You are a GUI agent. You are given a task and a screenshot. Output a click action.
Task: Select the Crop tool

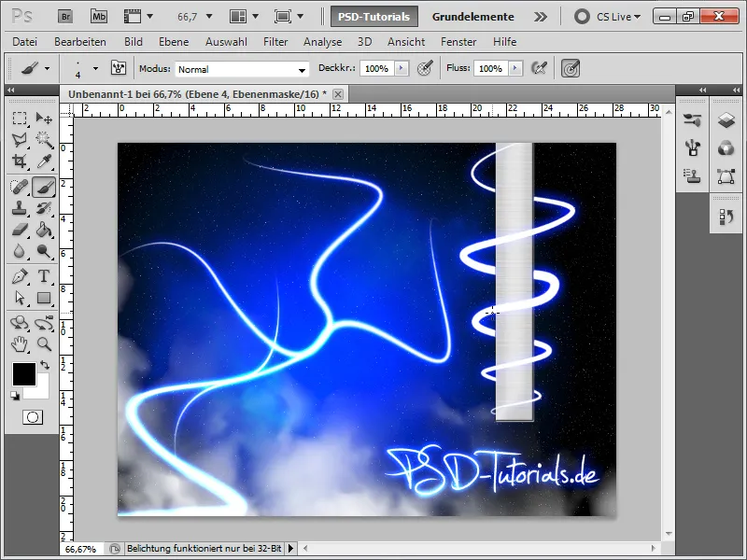[20, 161]
